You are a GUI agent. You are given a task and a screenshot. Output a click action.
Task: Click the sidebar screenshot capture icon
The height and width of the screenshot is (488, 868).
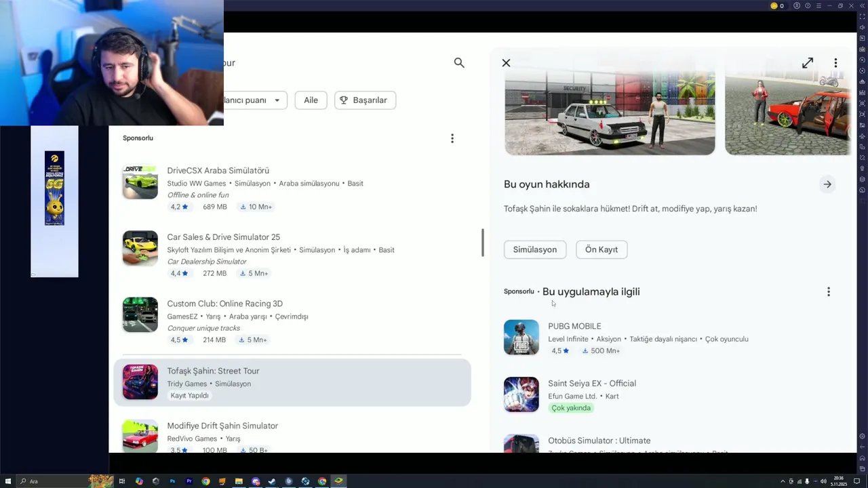[x=862, y=103]
